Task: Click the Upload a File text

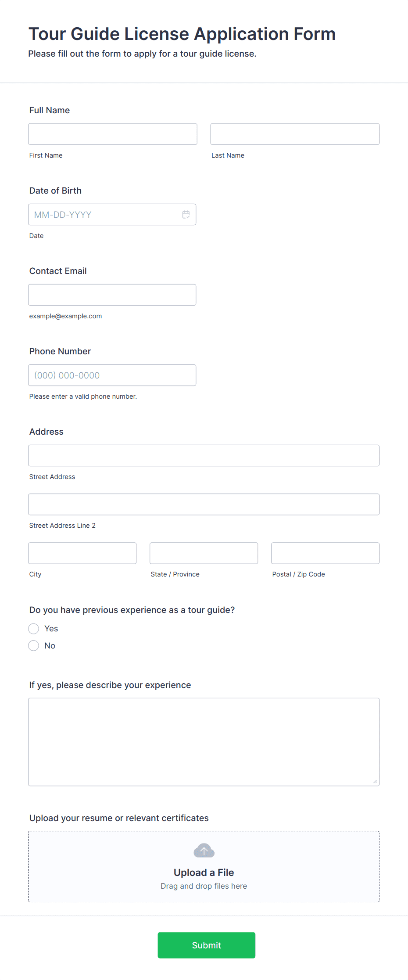Action: coord(204,872)
